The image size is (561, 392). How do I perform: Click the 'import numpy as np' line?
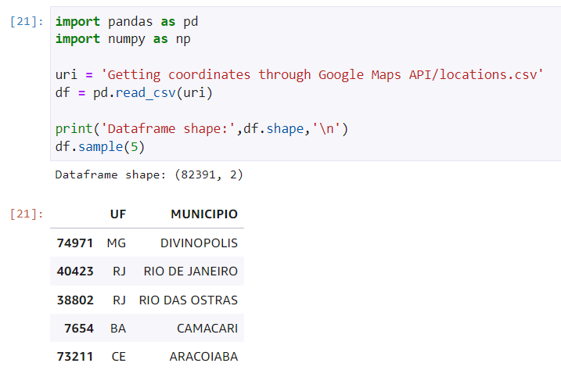tap(123, 39)
